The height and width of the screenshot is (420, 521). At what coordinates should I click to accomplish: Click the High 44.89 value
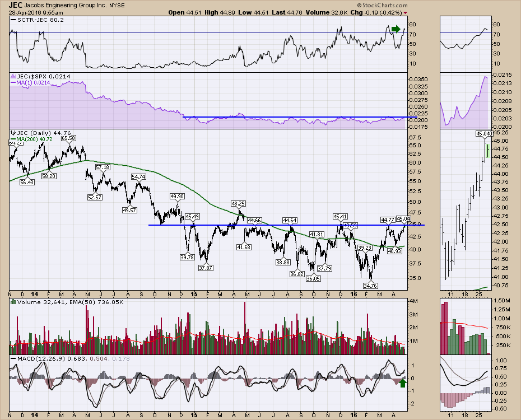tap(220, 13)
